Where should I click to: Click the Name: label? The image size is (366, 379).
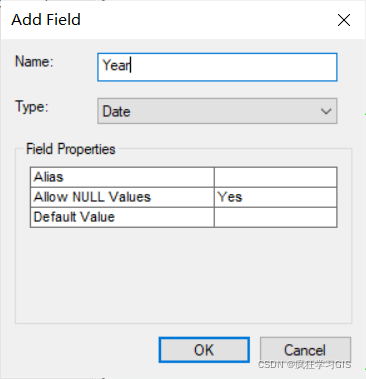pyautogui.click(x=34, y=62)
